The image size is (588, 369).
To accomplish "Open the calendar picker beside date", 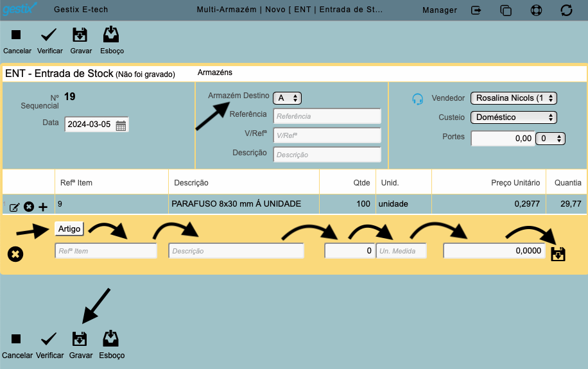I will click(x=121, y=126).
